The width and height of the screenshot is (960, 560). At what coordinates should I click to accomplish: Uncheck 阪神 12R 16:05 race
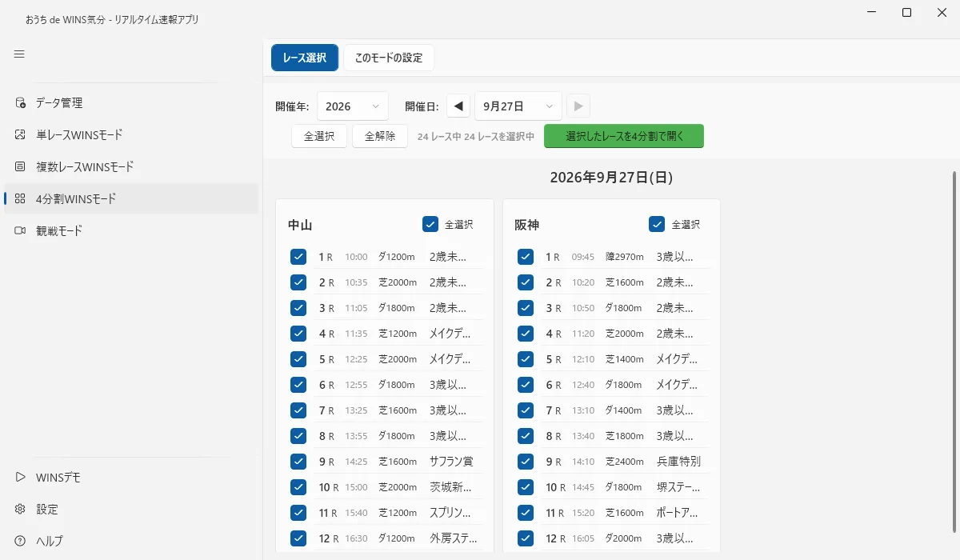tap(526, 538)
